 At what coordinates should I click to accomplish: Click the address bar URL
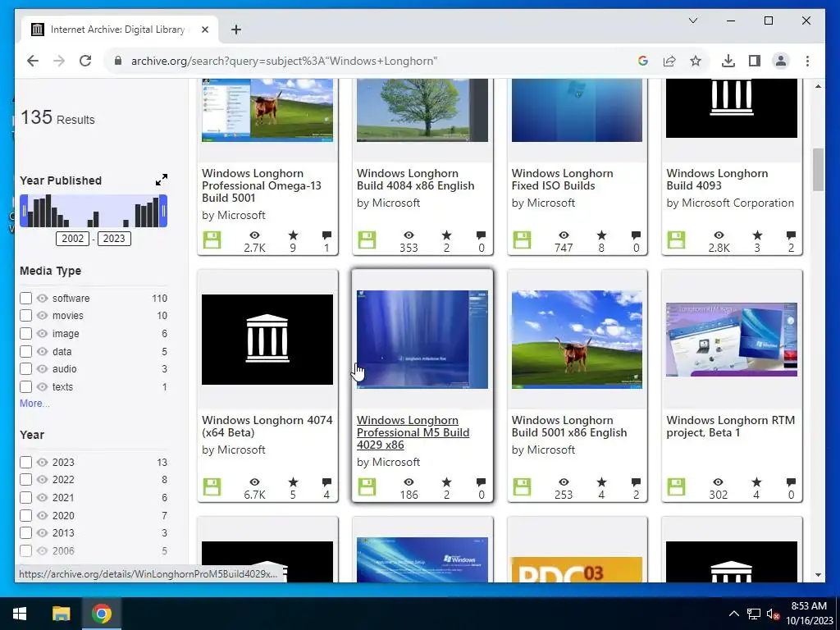(284, 61)
